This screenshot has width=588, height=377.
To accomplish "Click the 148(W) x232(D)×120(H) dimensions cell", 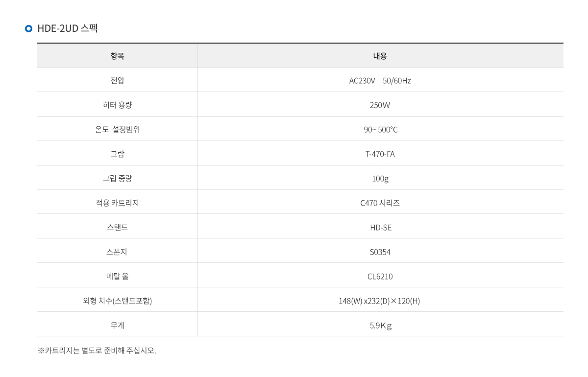I will click(380, 300).
